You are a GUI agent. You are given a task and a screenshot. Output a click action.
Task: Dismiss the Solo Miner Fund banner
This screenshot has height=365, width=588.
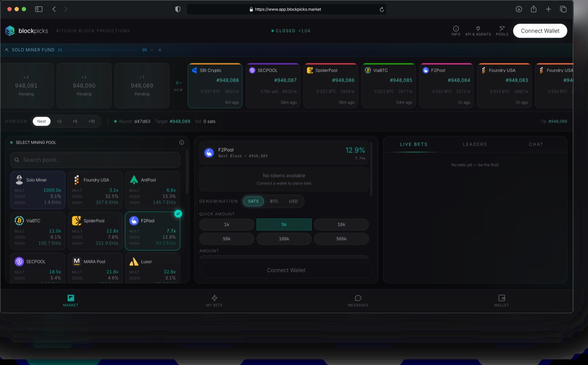point(160,50)
